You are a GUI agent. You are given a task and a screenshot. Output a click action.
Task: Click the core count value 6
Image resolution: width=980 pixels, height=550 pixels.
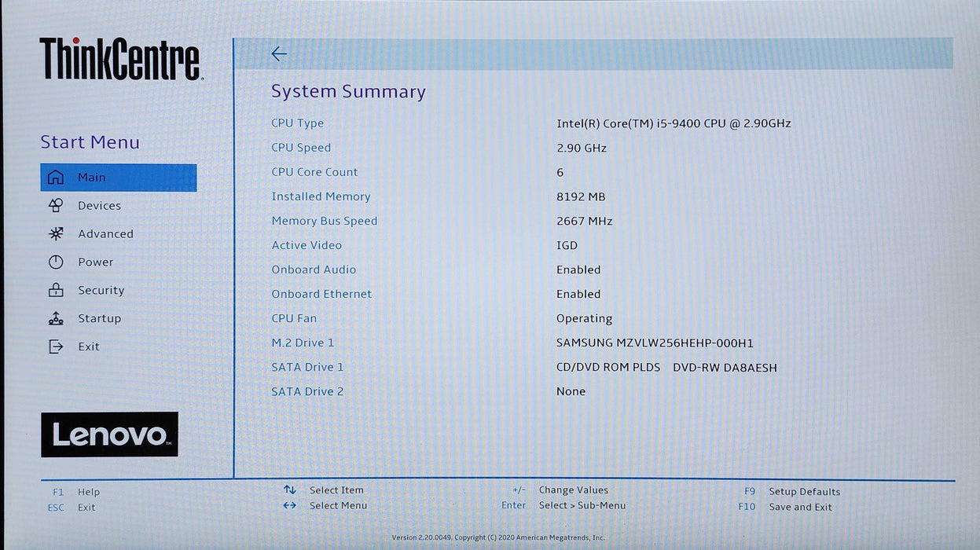tap(560, 172)
